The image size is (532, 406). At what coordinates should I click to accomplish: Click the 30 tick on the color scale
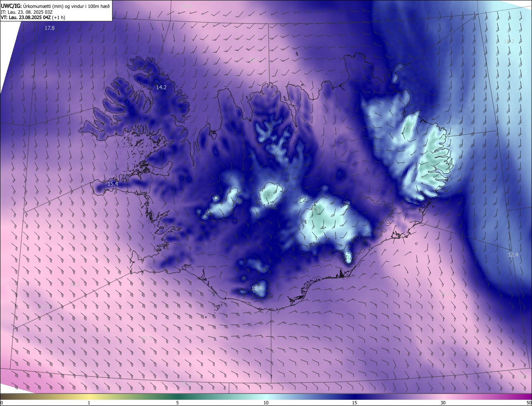coord(443,403)
